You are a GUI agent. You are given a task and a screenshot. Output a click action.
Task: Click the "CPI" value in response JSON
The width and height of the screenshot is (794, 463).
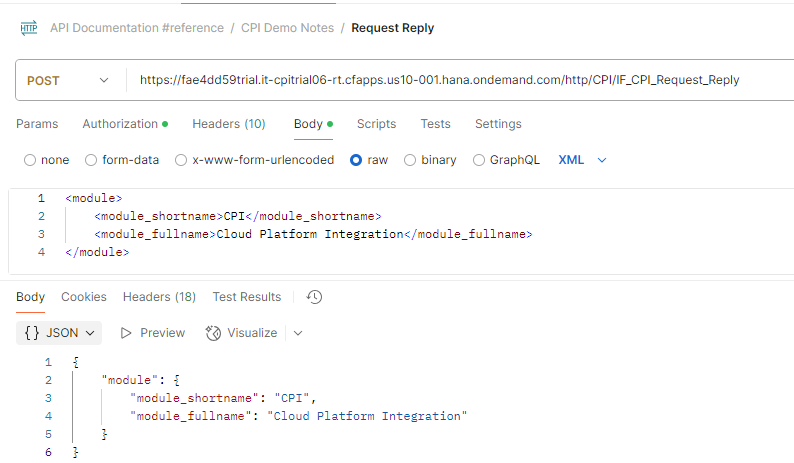coord(292,398)
